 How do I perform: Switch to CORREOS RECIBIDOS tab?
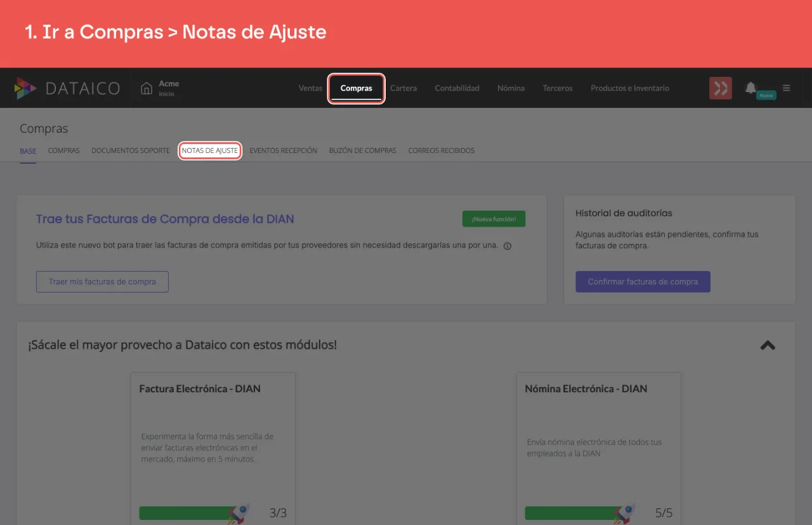[442, 151]
